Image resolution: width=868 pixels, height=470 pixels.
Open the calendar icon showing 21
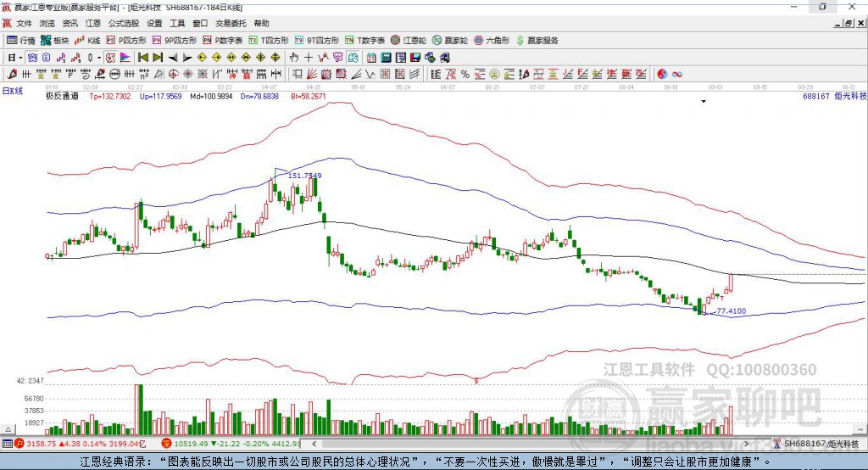coord(371,58)
